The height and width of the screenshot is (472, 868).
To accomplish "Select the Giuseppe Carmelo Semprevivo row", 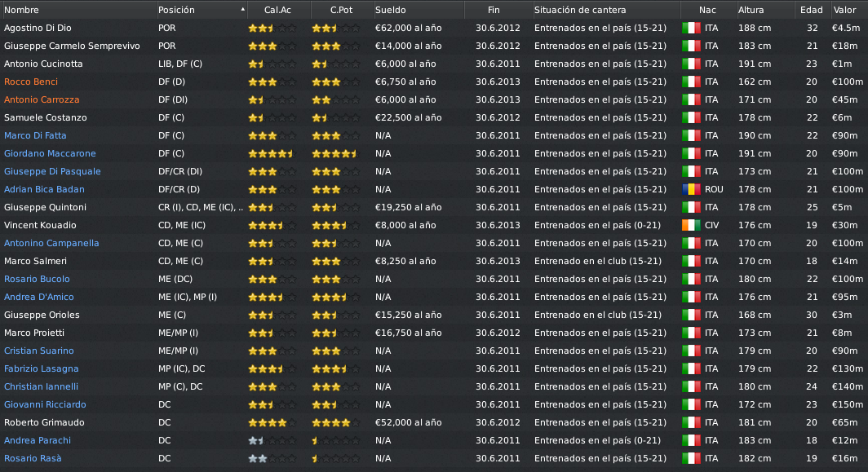I will (434, 46).
